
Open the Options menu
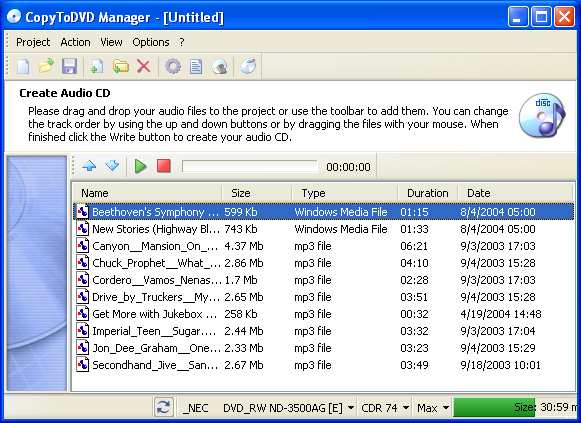tap(151, 42)
